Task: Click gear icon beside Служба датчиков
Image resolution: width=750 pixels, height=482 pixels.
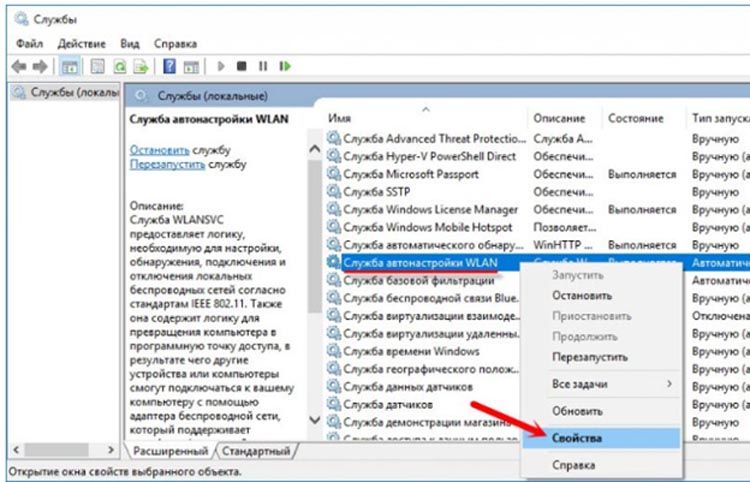Action: point(333,404)
